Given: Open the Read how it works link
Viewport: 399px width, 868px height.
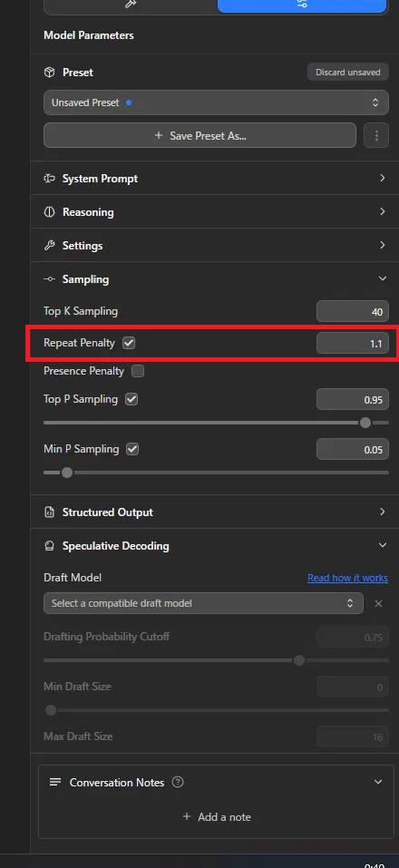Looking at the screenshot, I should pos(347,578).
